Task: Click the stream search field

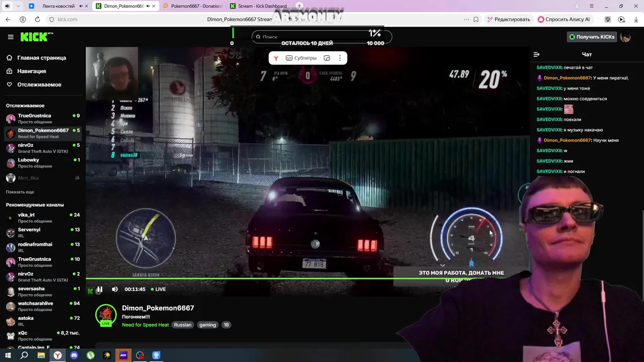Action: pyautogui.click(x=322, y=37)
